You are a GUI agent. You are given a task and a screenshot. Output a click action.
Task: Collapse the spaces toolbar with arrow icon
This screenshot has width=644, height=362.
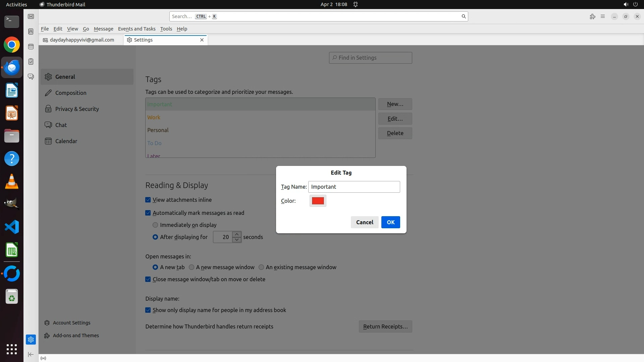coord(31,354)
